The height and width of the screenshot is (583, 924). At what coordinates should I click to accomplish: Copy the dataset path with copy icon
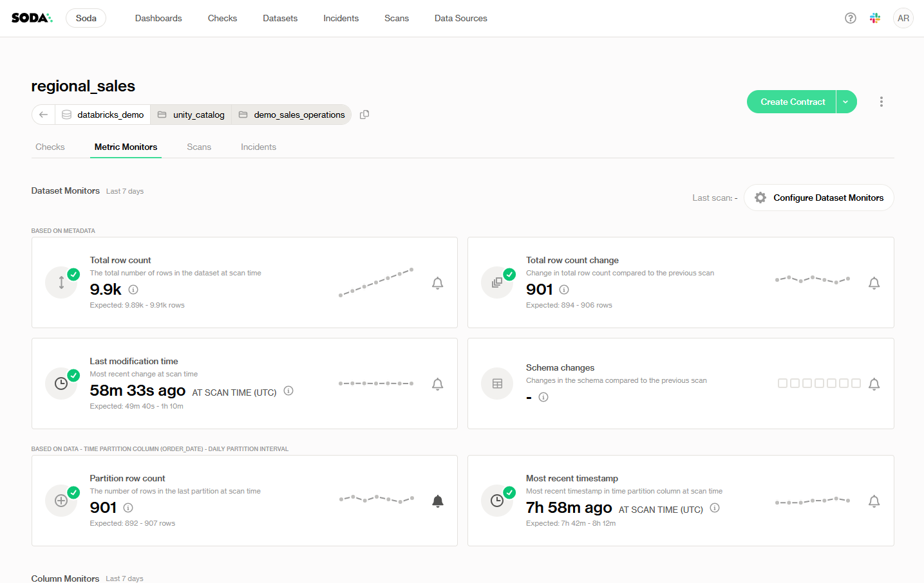364,115
